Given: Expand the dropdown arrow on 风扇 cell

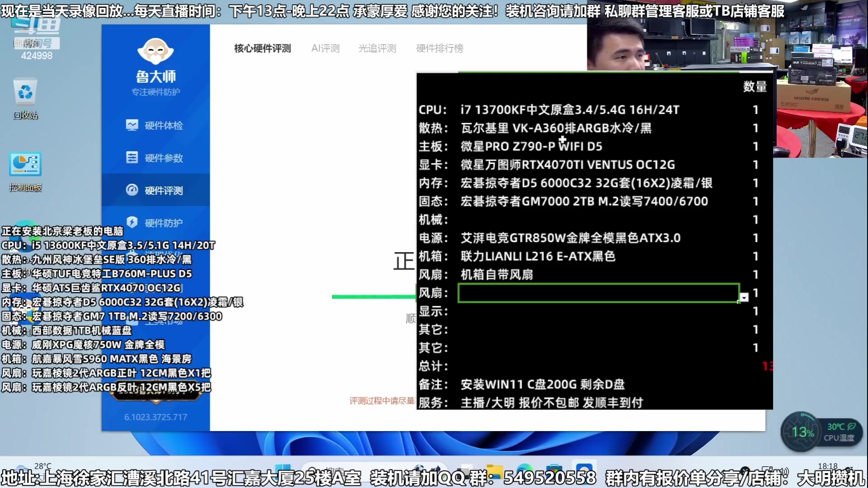Looking at the screenshot, I should (744, 297).
